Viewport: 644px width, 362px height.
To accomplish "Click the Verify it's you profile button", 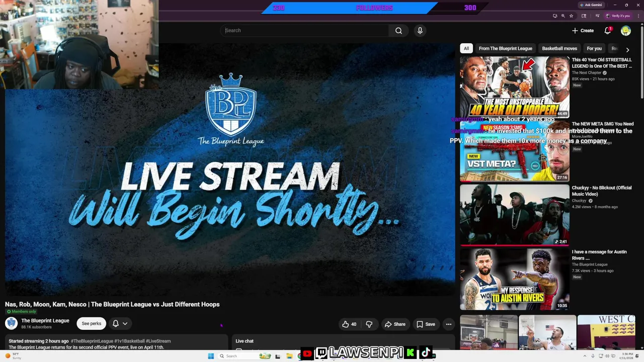I will pos(618,16).
